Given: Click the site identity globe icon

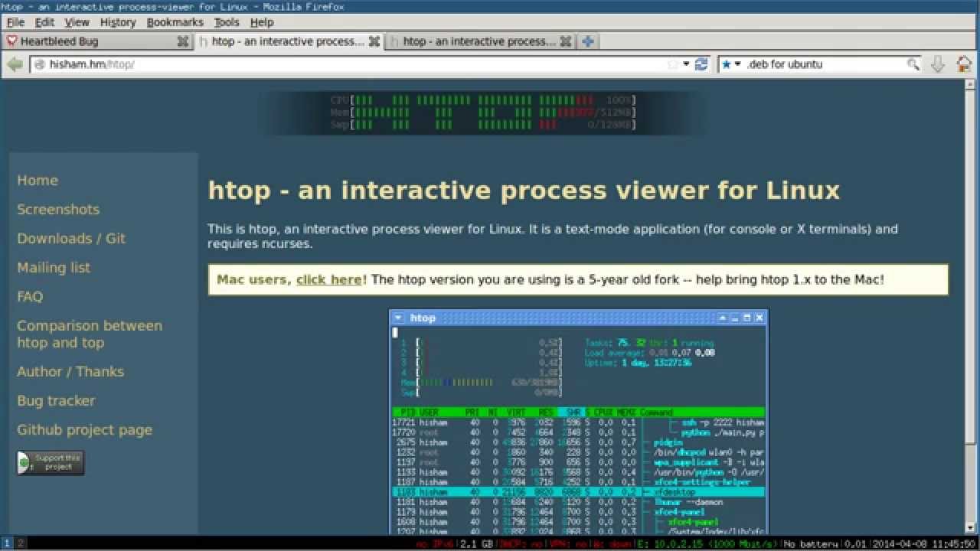Looking at the screenshot, I should tap(40, 64).
